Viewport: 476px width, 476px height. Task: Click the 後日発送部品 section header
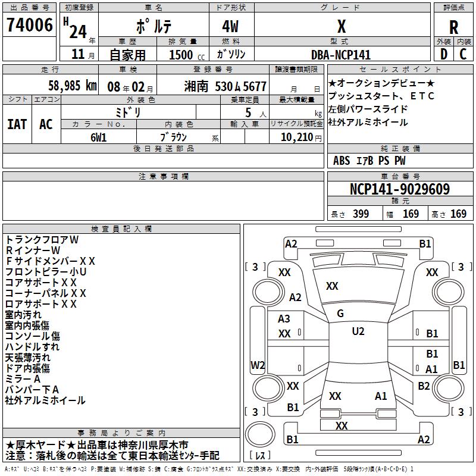(163, 148)
